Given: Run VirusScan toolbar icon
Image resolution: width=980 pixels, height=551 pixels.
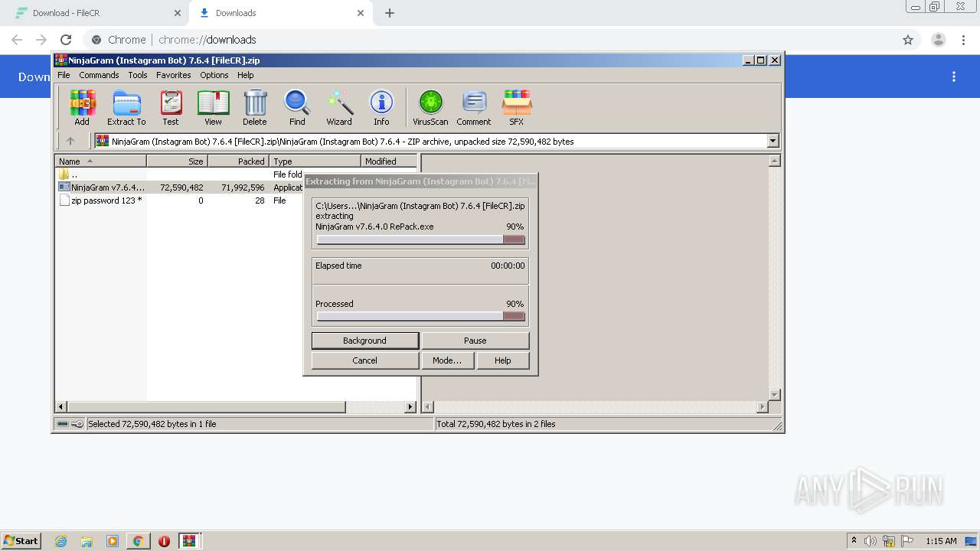Looking at the screenshot, I should point(430,107).
